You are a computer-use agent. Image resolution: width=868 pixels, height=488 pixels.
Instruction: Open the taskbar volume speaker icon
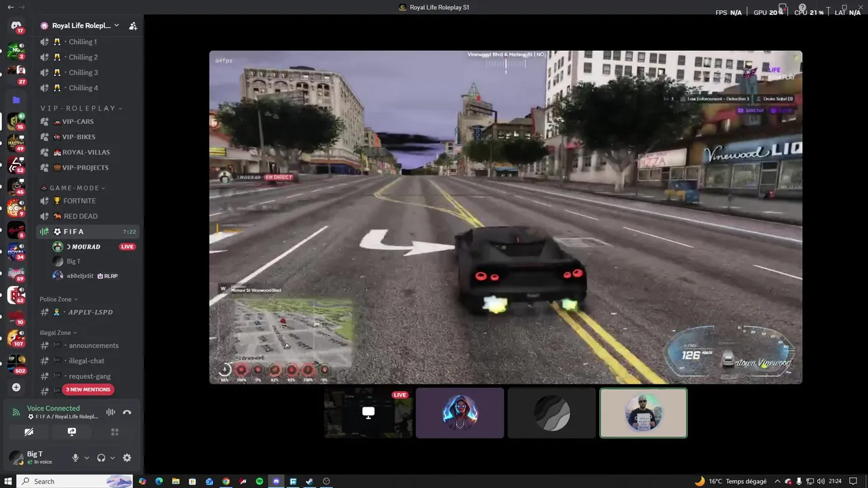(821, 481)
